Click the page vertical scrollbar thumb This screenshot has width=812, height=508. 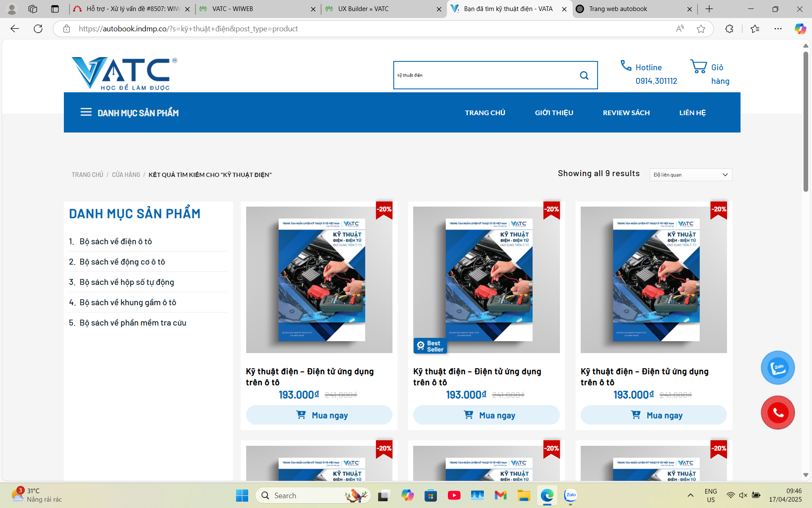click(x=806, y=121)
